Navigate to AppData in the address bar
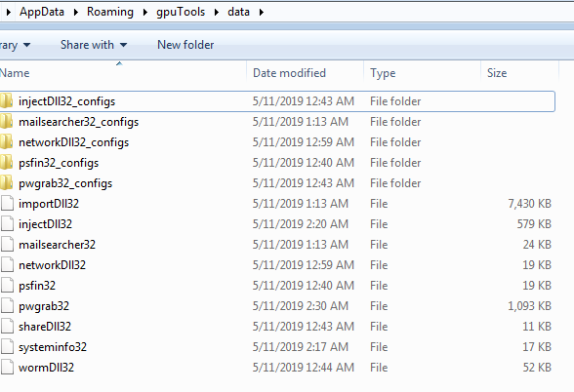 coord(42,12)
